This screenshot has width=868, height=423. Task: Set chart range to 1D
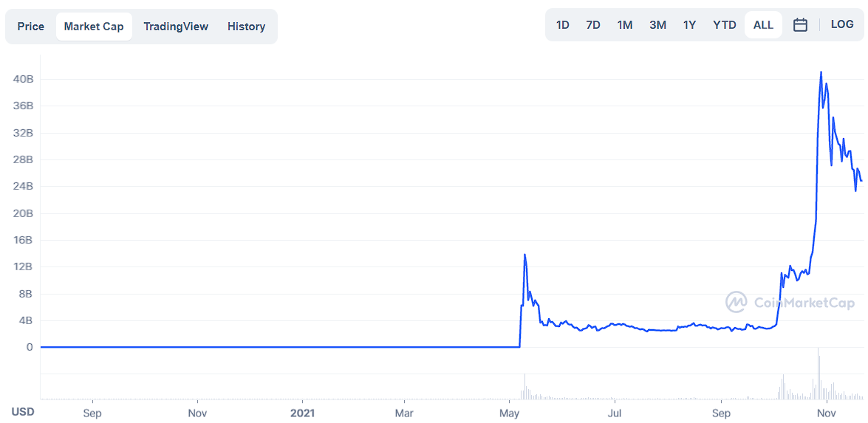click(562, 25)
